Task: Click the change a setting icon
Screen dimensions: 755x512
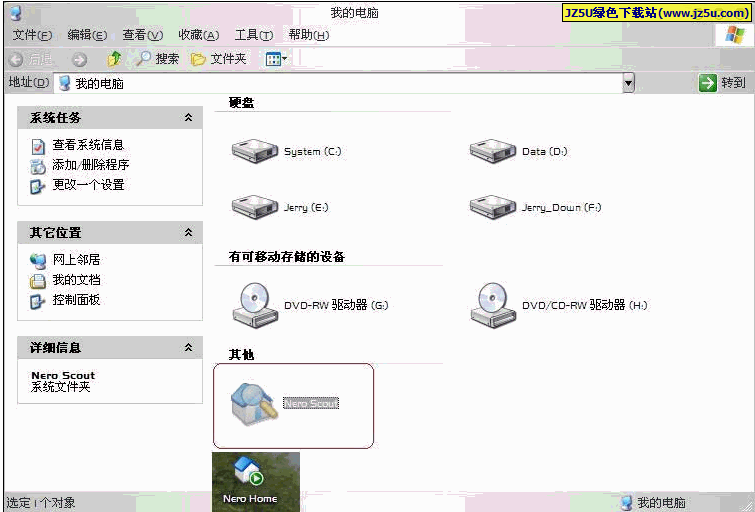Action: pyautogui.click(x=38, y=186)
